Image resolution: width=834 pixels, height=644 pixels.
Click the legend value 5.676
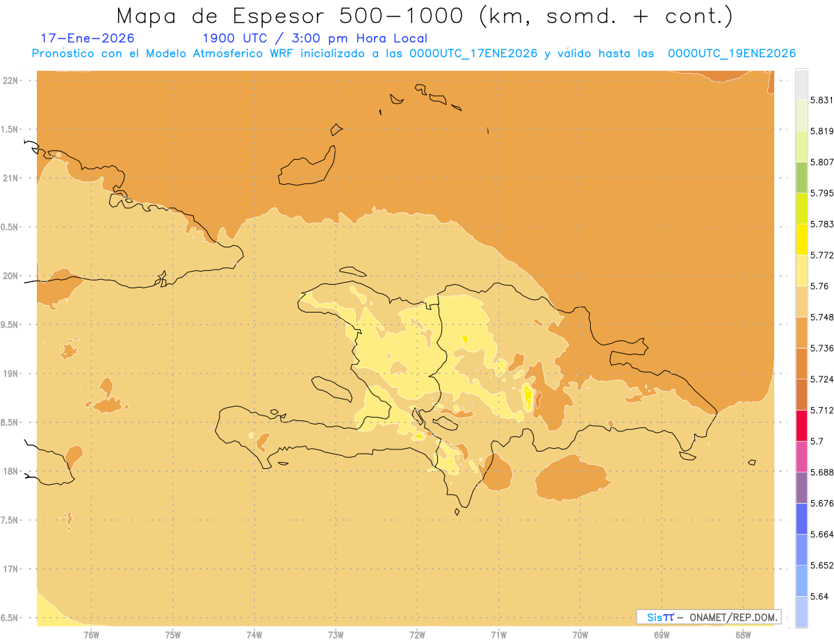tap(821, 503)
